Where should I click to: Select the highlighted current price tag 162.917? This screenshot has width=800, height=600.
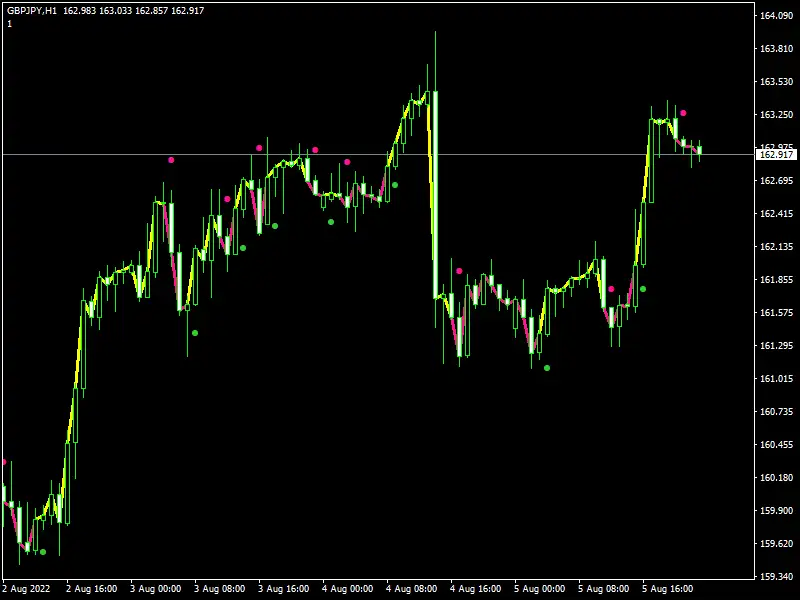[776, 155]
